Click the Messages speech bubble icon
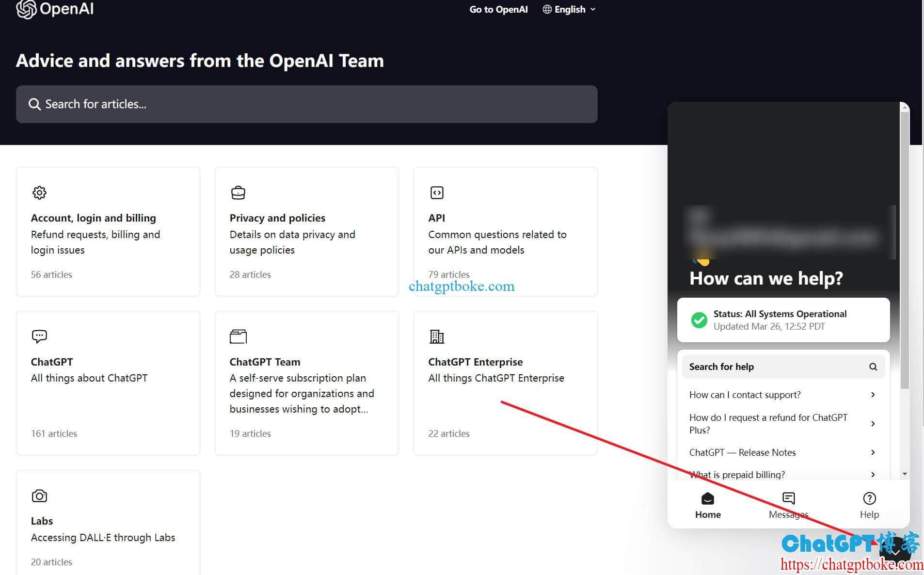 coord(789,498)
